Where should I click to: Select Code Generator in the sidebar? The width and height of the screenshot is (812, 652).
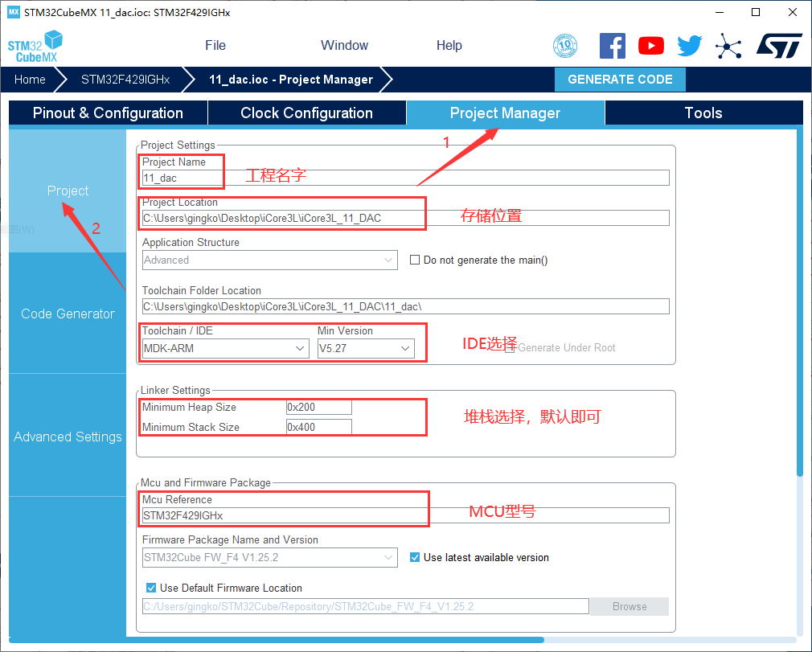(x=68, y=314)
